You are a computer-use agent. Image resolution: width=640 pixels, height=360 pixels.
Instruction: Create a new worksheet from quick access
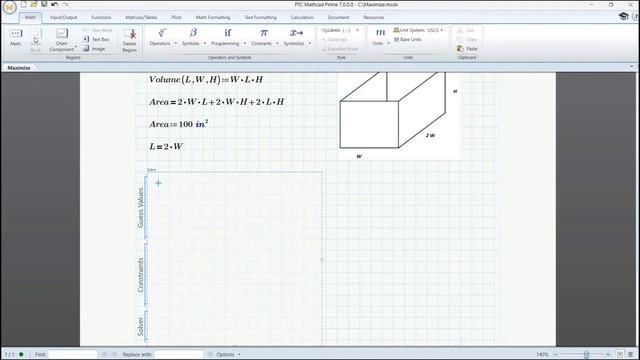(24, 4)
